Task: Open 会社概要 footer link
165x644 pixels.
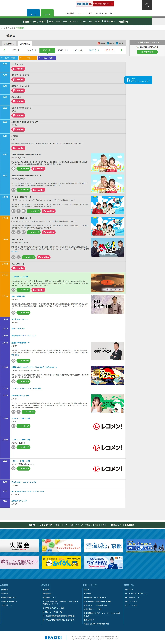Action: coord(5,590)
